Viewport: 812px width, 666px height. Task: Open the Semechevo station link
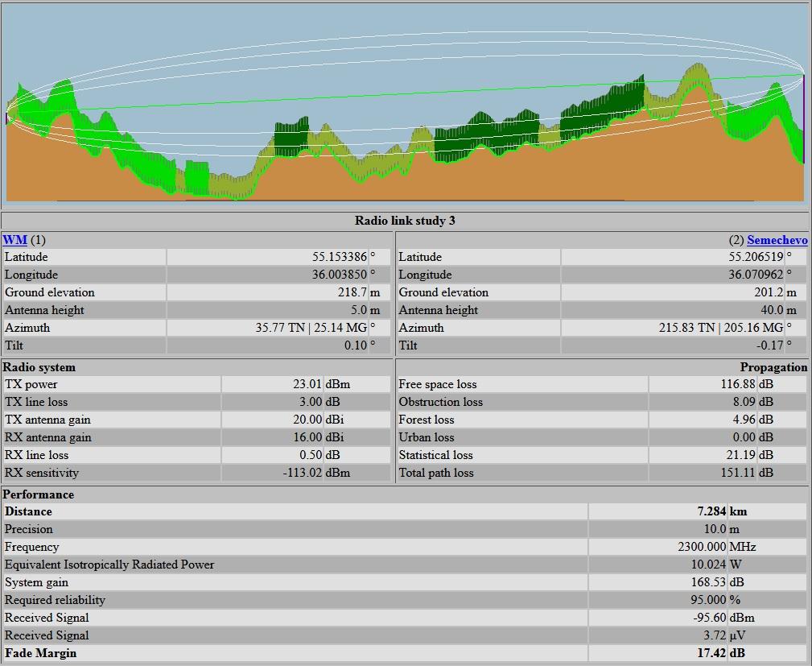coord(777,240)
